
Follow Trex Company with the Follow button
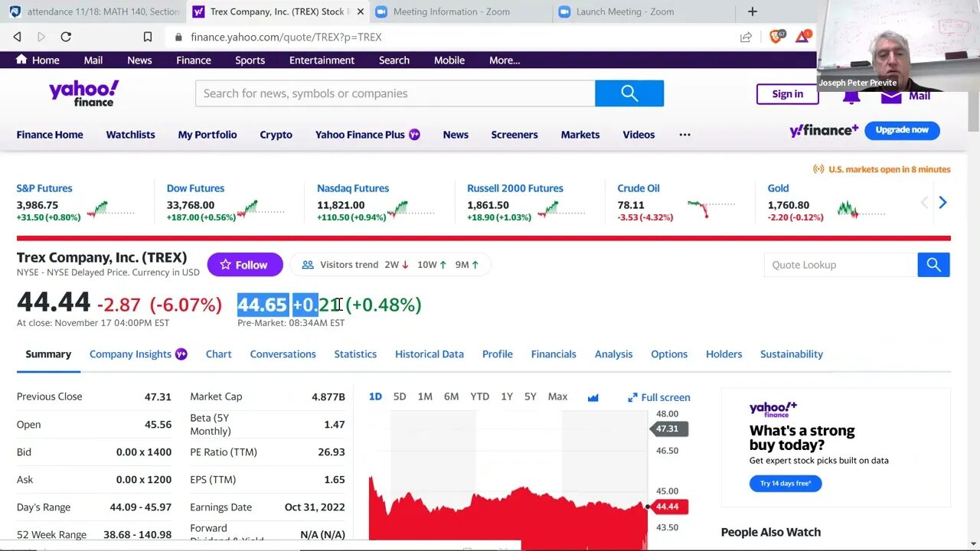click(245, 265)
